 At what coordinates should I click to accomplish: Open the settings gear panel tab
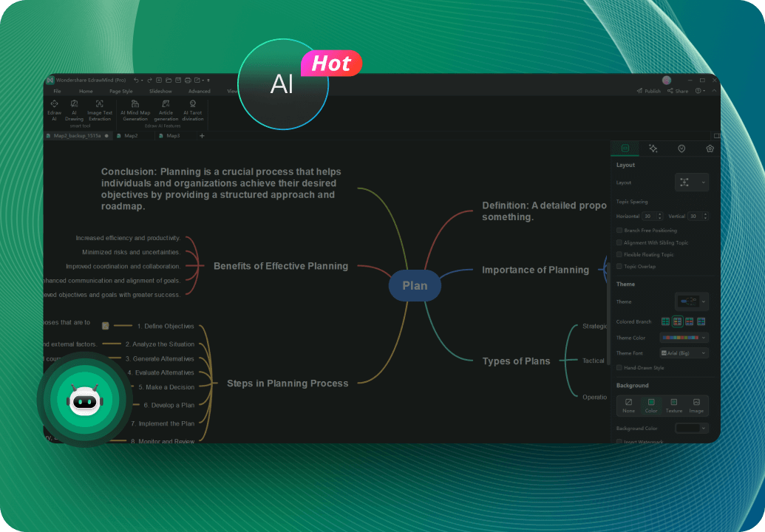(x=710, y=149)
